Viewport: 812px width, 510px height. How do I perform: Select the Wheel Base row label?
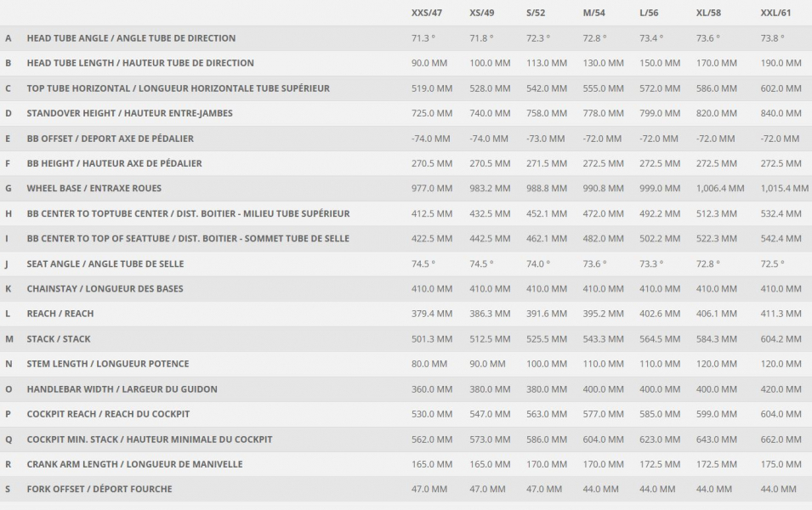tap(94, 189)
